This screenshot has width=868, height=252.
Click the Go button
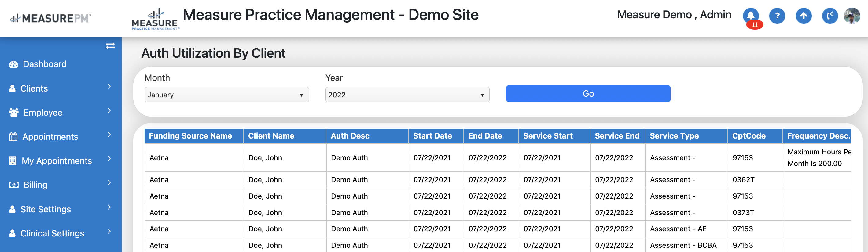588,94
